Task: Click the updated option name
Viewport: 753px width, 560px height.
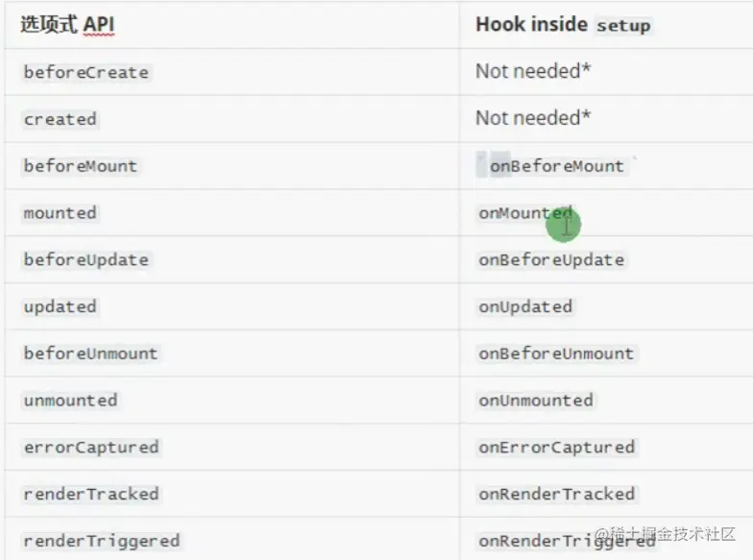Action: pyautogui.click(x=61, y=307)
